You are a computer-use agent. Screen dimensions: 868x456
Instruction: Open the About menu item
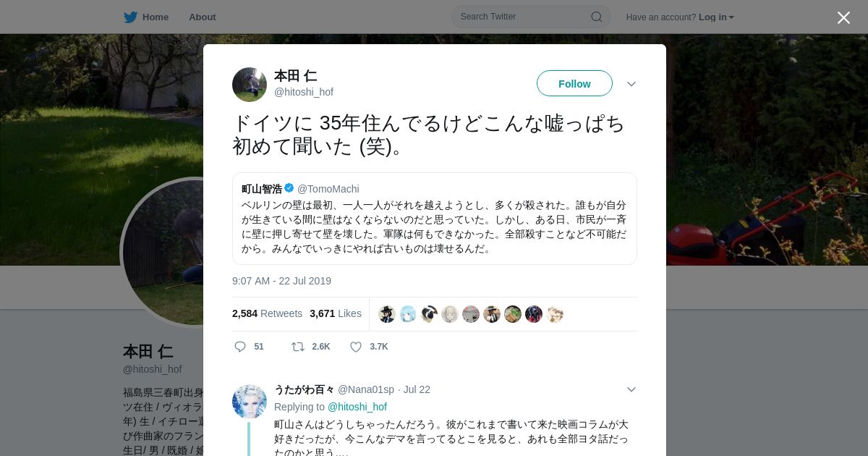pyautogui.click(x=203, y=17)
